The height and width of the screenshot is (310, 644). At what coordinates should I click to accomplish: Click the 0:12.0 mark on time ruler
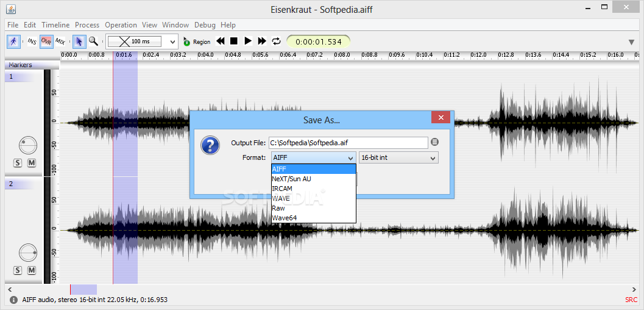(x=478, y=55)
